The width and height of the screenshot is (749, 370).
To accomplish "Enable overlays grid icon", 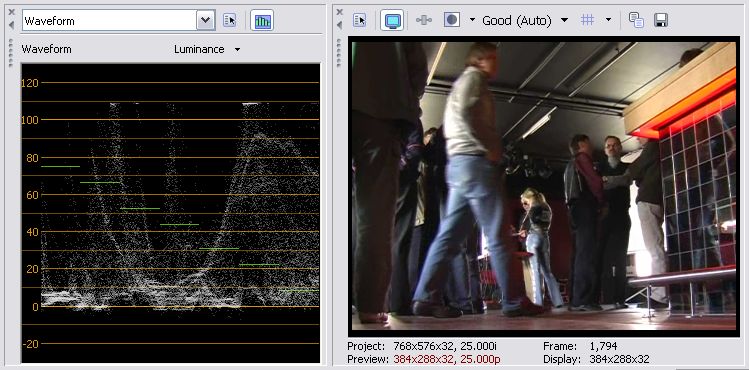I will 587,20.
